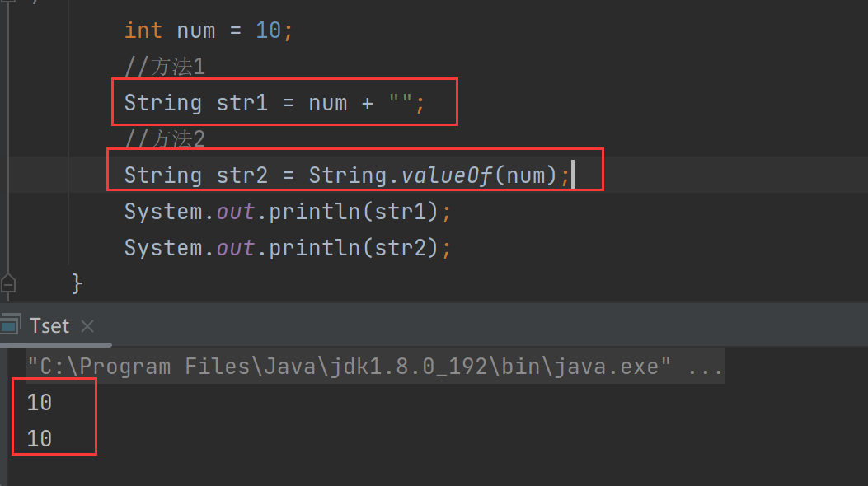Close the Tset run tab
This screenshot has width=868, height=486.
click(x=88, y=326)
